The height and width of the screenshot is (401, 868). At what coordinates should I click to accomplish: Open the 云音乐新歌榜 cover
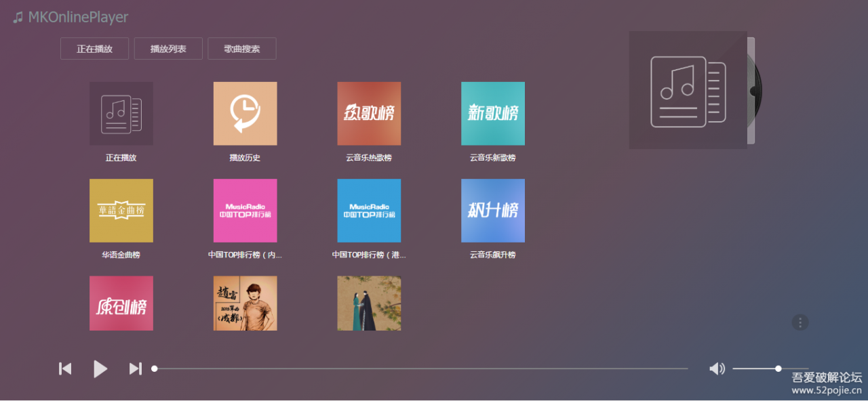pyautogui.click(x=493, y=114)
